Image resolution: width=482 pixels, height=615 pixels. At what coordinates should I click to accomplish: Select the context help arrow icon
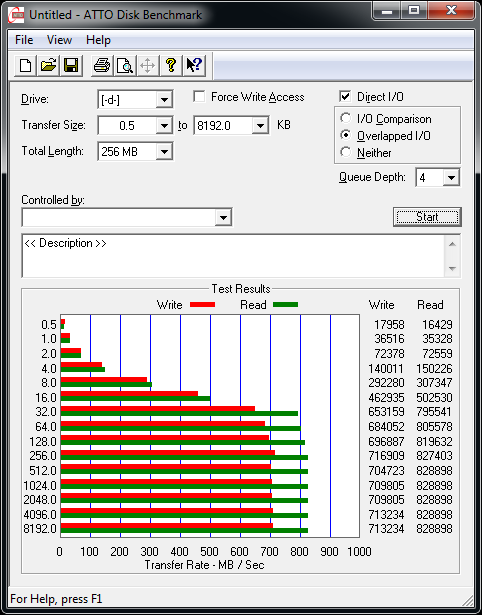tap(194, 65)
